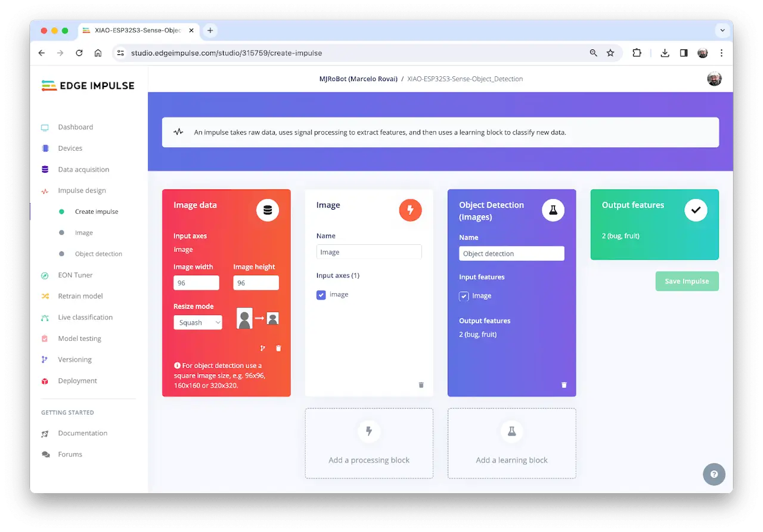
Task: Open the Documentation link
Action: pos(82,433)
